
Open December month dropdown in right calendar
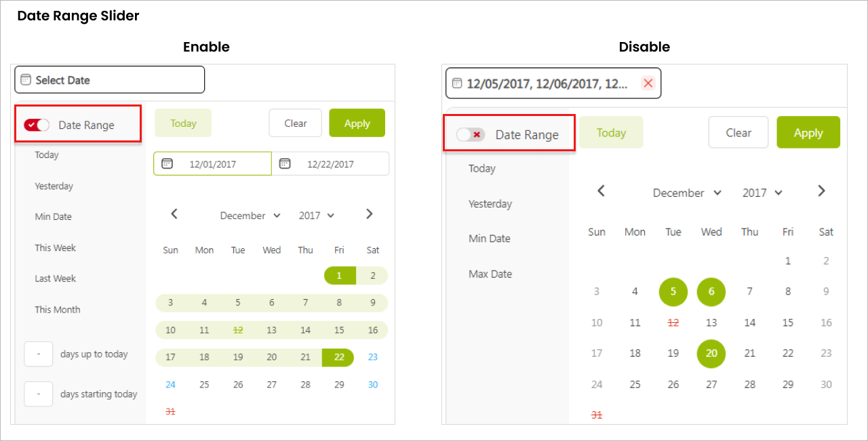click(x=687, y=193)
